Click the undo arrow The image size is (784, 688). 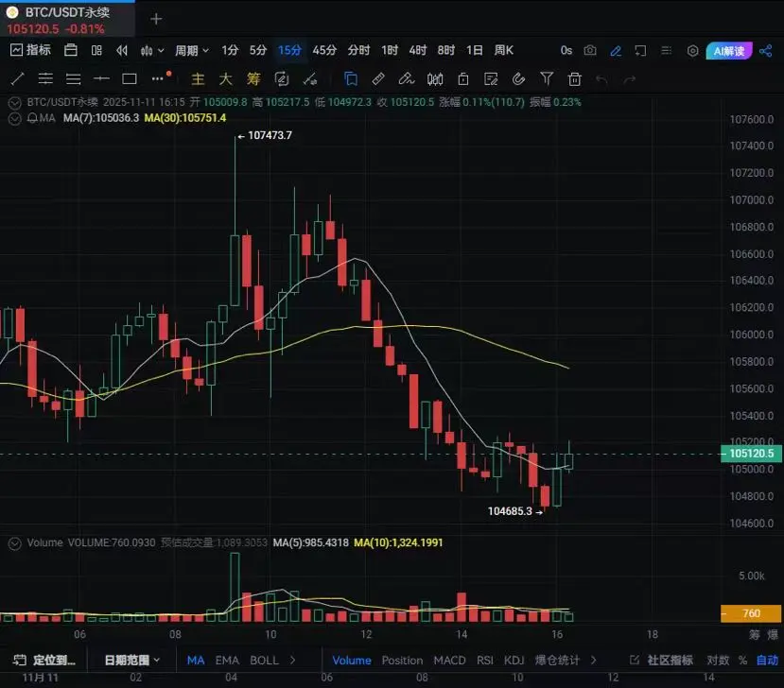coord(601,79)
